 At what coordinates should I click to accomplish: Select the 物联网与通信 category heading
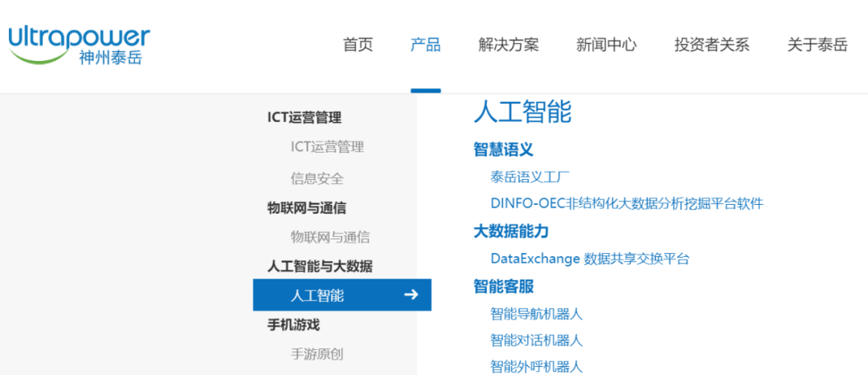[x=307, y=209]
